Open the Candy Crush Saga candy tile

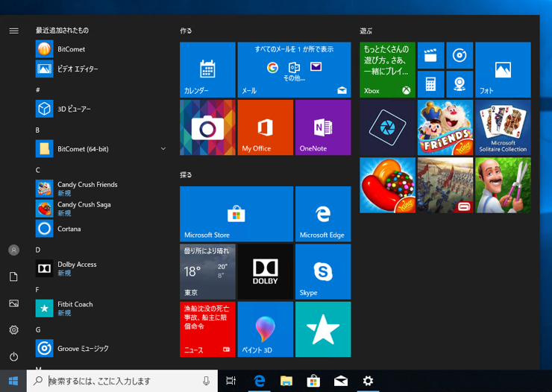click(388, 185)
